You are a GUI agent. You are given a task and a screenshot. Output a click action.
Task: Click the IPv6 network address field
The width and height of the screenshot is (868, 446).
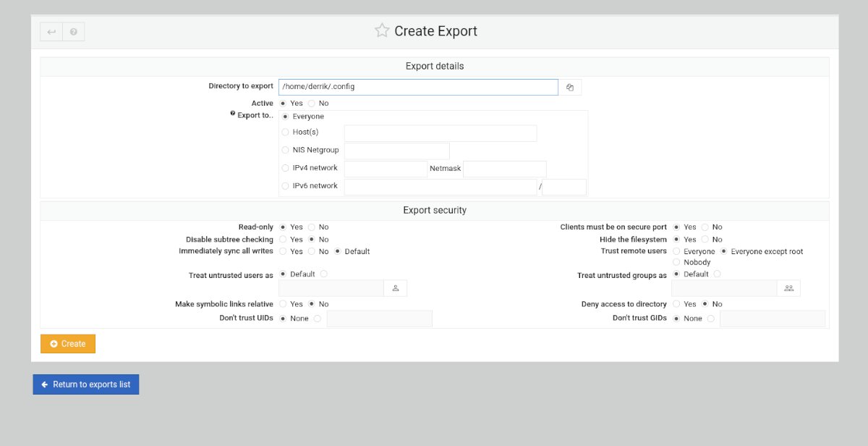click(x=441, y=187)
